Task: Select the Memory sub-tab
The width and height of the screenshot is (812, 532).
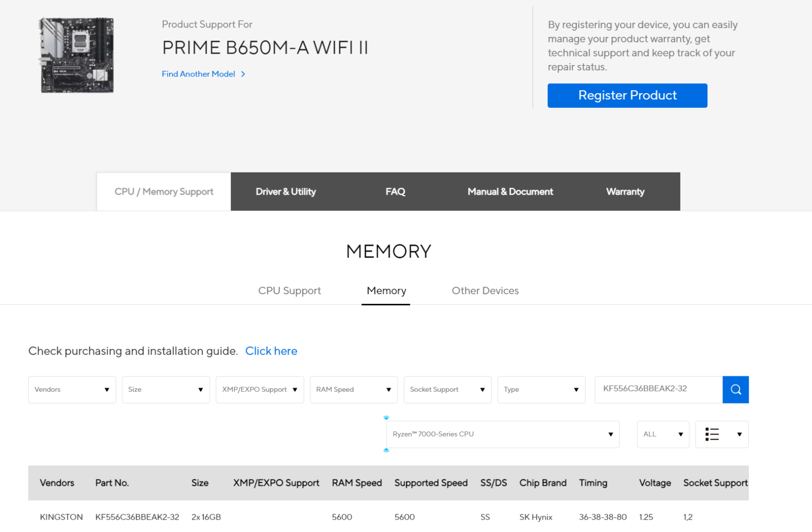Action: click(387, 291)
